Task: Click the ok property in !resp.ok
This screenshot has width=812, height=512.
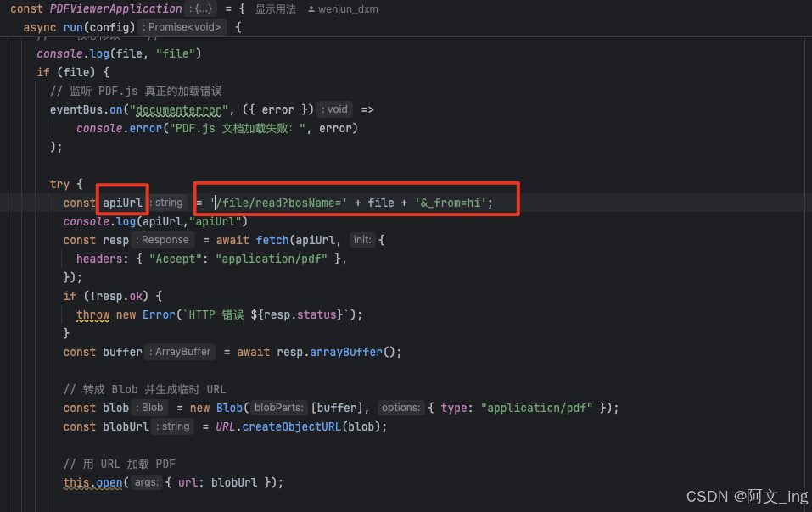Action: (x=136, y=296)
